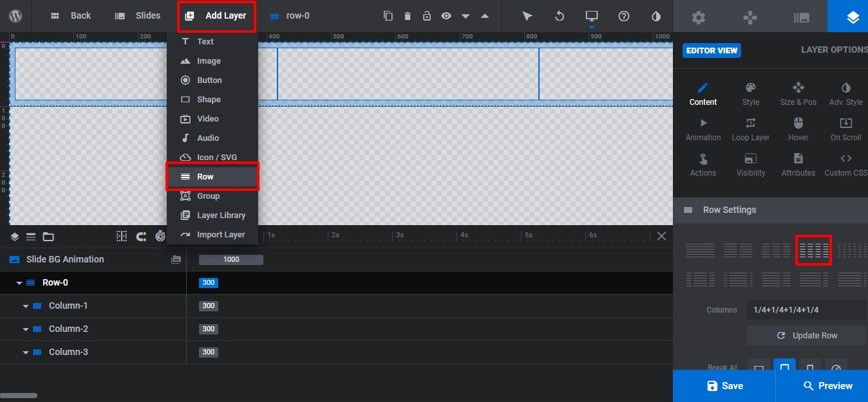Select Group in the Add Layer menu
The image size is (868, 402).
click(x=212, y=196)
